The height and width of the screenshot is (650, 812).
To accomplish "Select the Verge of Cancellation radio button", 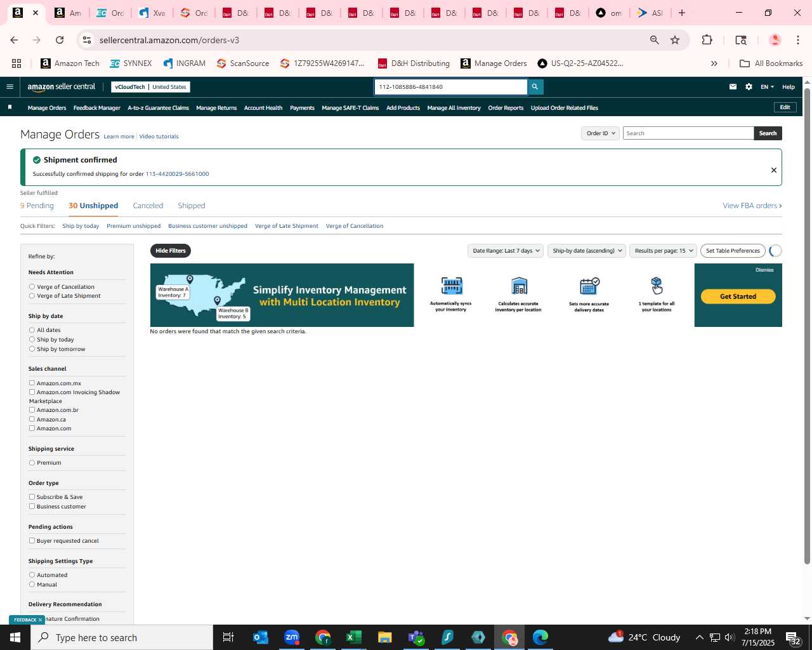I will [x=32, y=287].
